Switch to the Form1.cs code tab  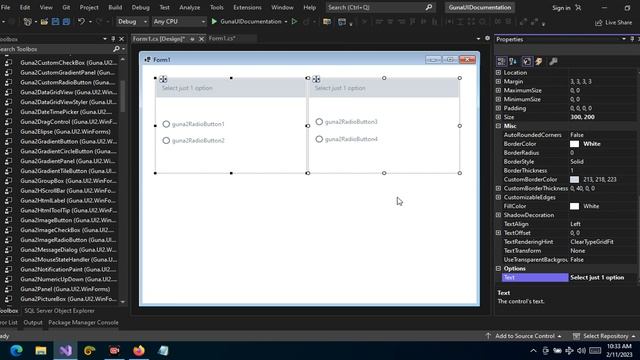[222, 38]
